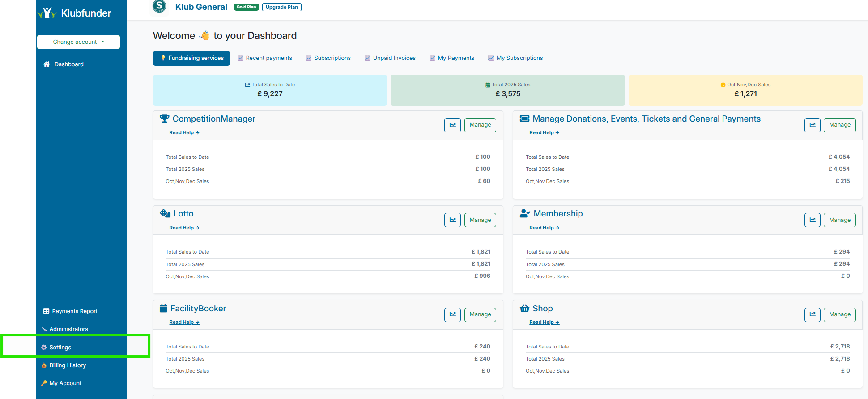
Task: Click the Administrators wrench icon
Action: 44,329
